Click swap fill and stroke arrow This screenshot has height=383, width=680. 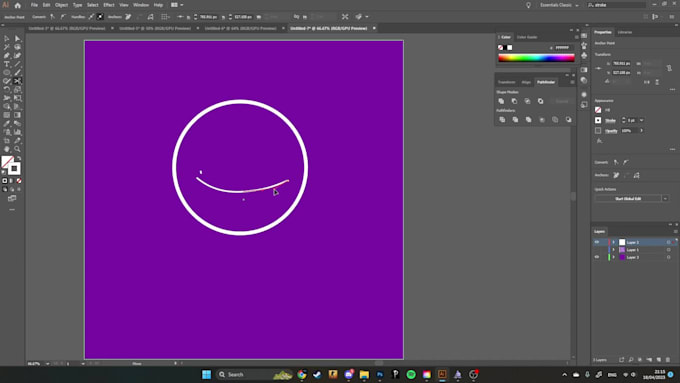click(19, 158)
